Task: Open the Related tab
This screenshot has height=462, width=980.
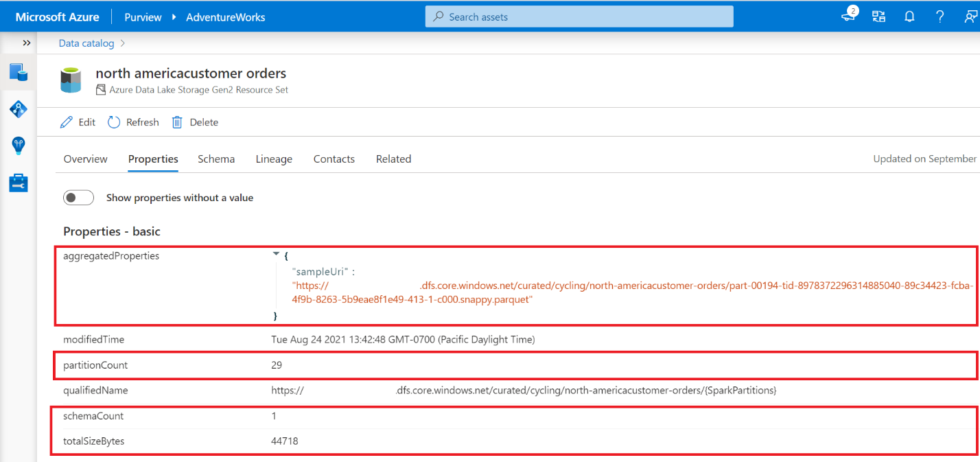Action: pos(393,159)
